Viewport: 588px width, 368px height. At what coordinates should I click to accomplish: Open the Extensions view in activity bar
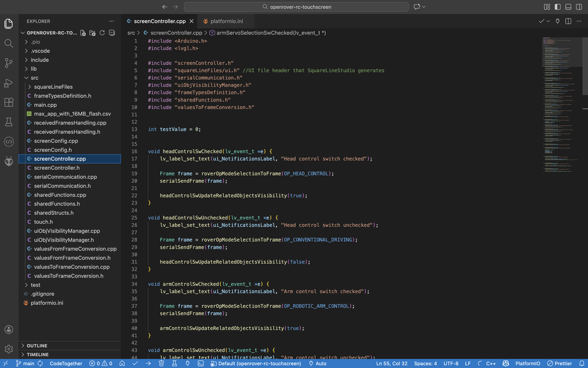pos(9,102)
